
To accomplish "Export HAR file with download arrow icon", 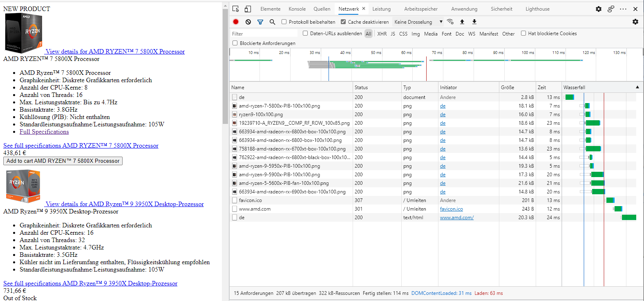I will pos(474,22).
